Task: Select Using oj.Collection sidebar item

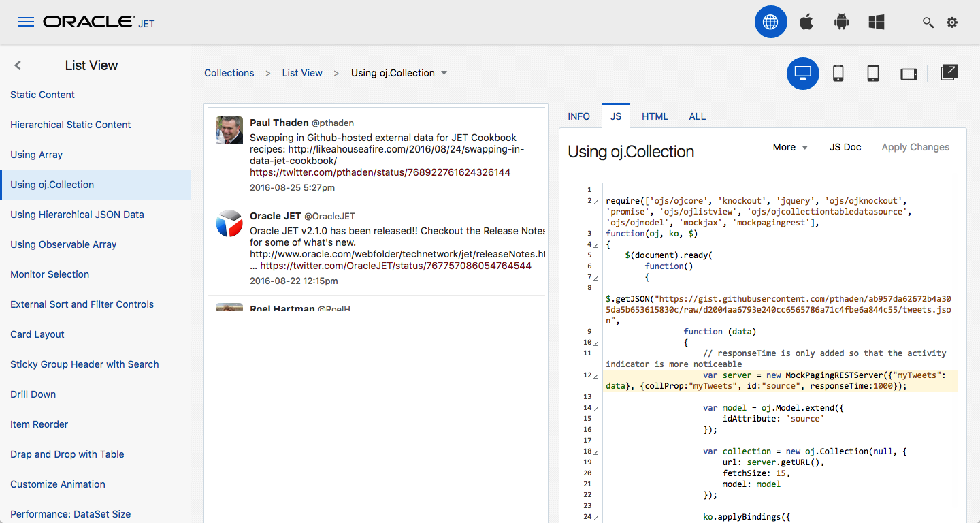Action: pos(95,185)
